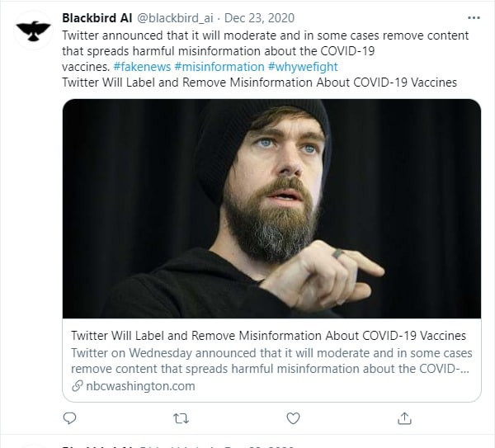Open the next tweet's avatar at bottom
The image size is (495, 448).
point(34,445)
